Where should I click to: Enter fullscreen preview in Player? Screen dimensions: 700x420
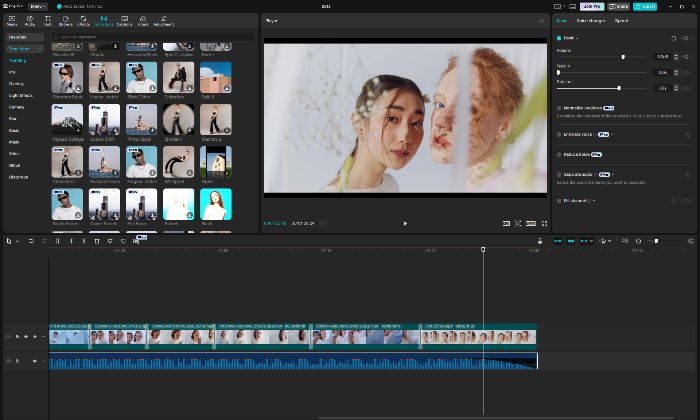tap(544, 223)
